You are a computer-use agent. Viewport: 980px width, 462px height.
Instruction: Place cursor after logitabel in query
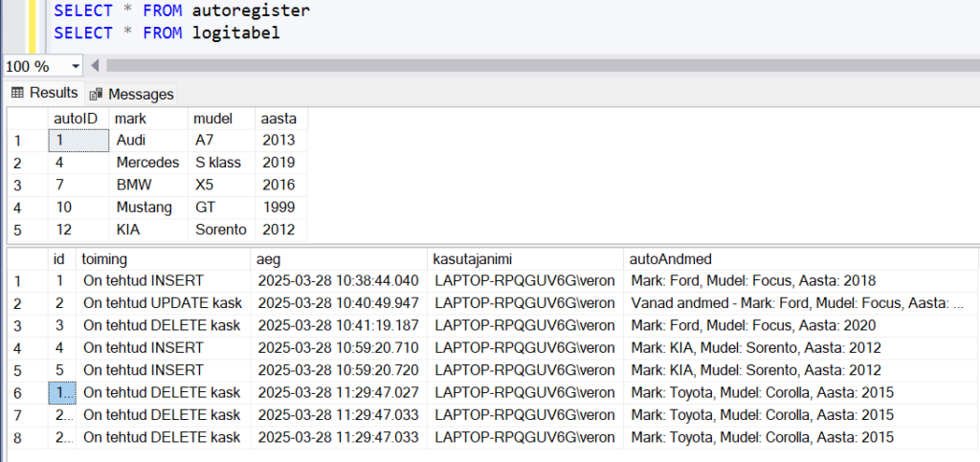(280, 33)
